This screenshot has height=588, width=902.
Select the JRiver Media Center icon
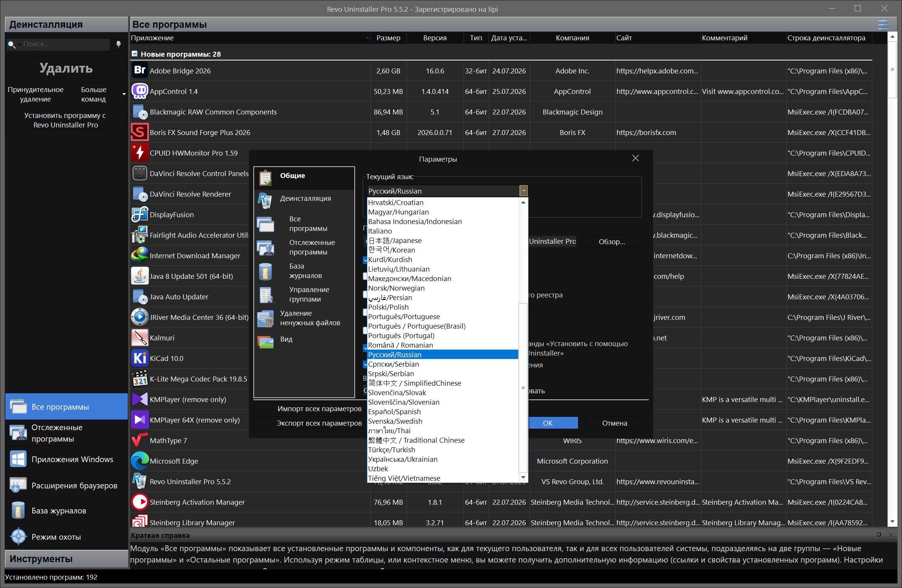[140, 317]
